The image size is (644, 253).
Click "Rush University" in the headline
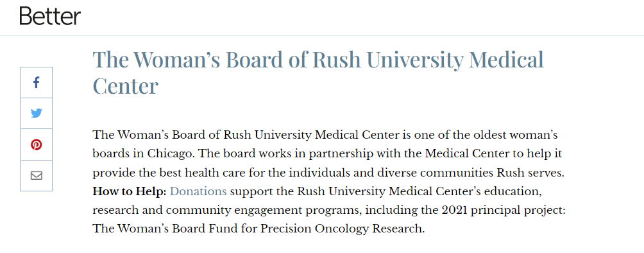pos(387,60)
